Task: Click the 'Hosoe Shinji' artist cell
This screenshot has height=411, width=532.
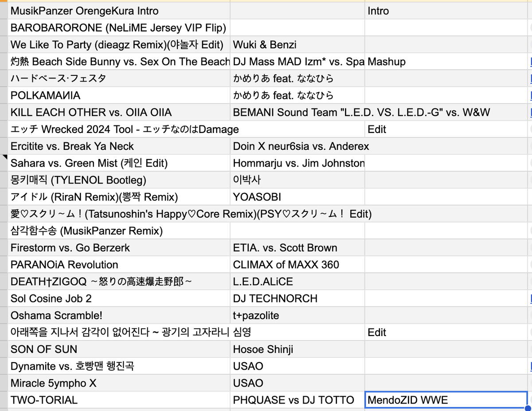Action: click(297, 349)
